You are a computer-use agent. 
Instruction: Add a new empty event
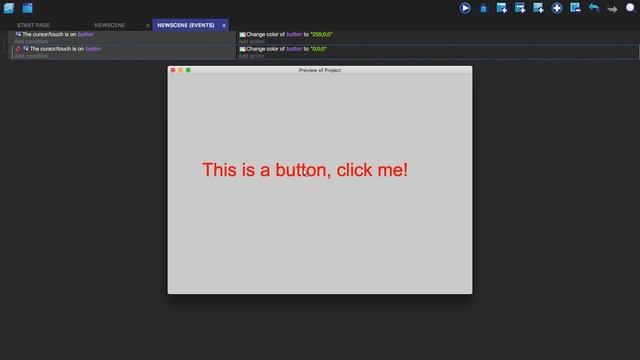coord(502,8)
